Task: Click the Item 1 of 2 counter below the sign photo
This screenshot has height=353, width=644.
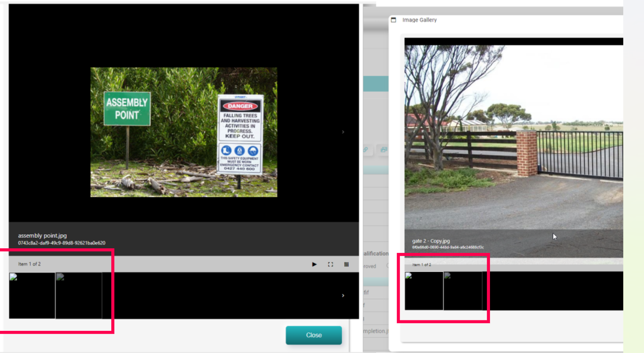Action: click(29, 264)
